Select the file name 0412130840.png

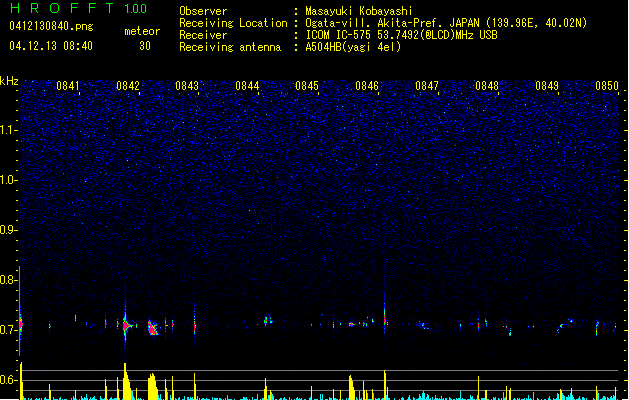point(51,26)
